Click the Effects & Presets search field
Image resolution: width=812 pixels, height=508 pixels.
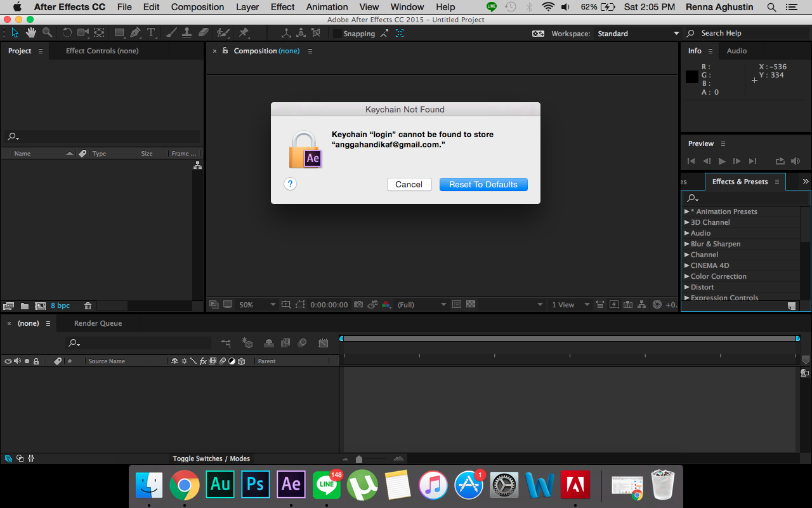(746, 198)
